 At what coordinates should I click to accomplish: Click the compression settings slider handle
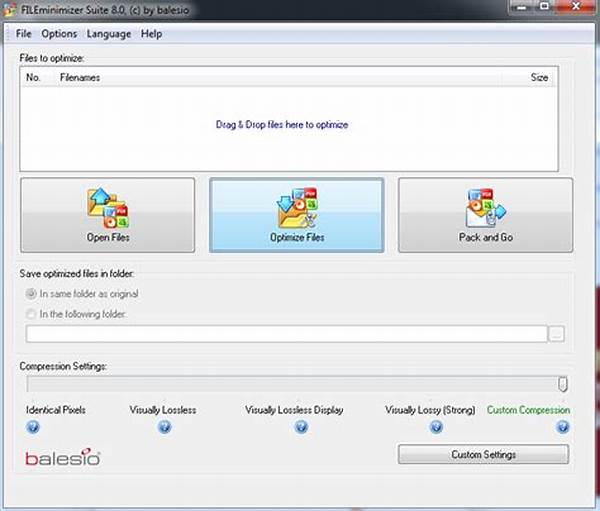click(563, 384)
